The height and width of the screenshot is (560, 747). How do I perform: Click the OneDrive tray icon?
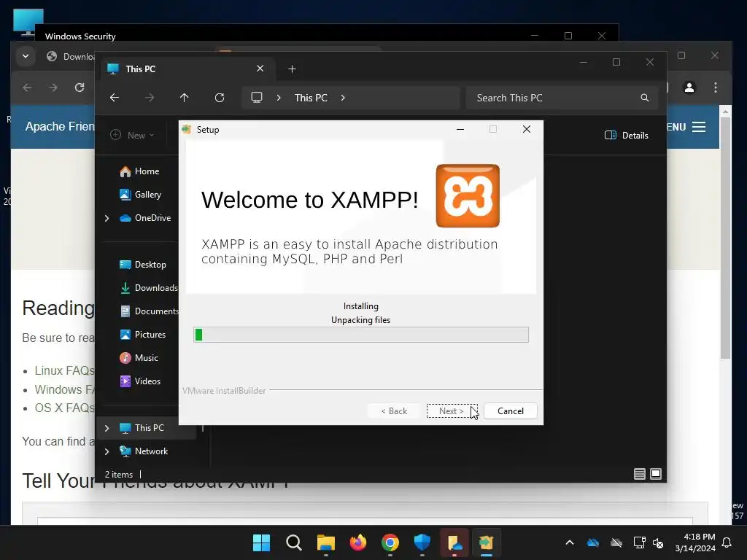click(593, 542)
